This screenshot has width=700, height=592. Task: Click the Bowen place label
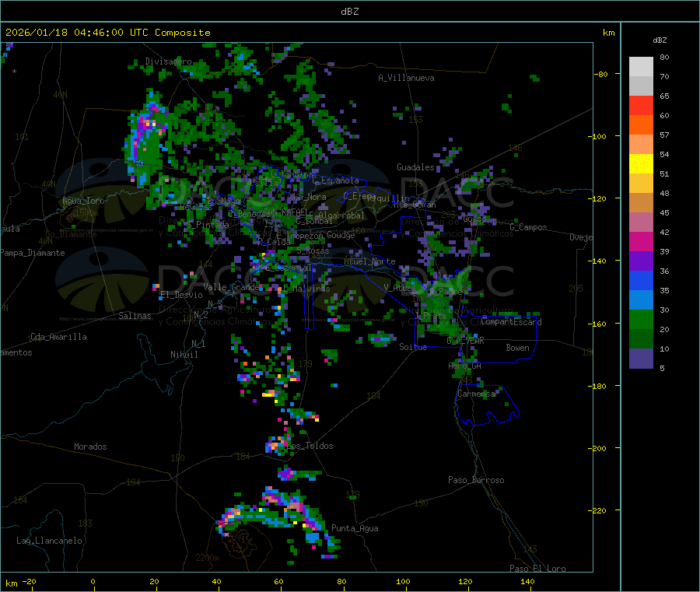pos(518,348)
